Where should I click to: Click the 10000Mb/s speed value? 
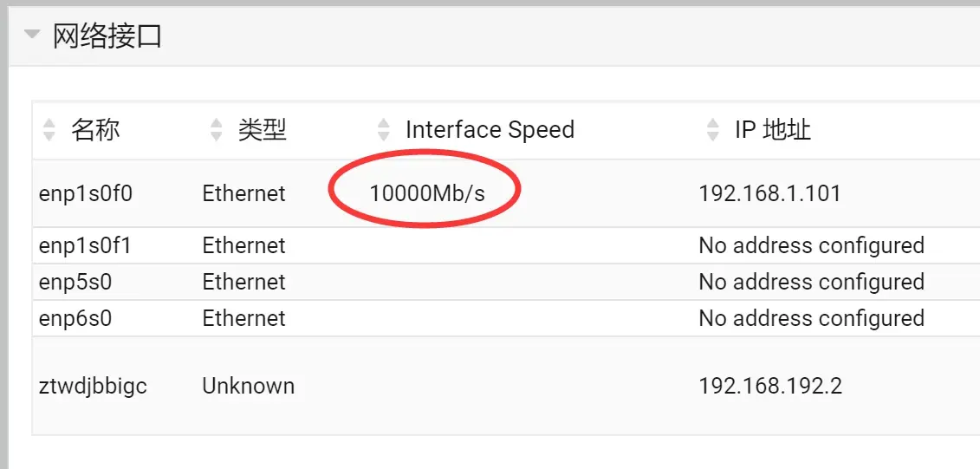[x=427, y=193]
